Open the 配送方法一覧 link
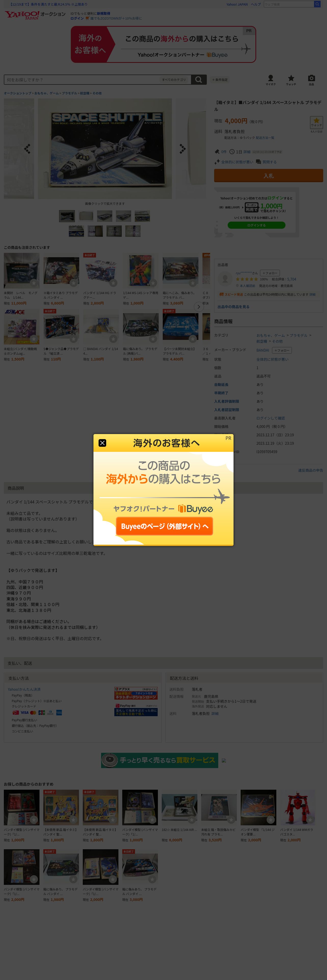The image size is (327, 980). click(x=265, y=138)
